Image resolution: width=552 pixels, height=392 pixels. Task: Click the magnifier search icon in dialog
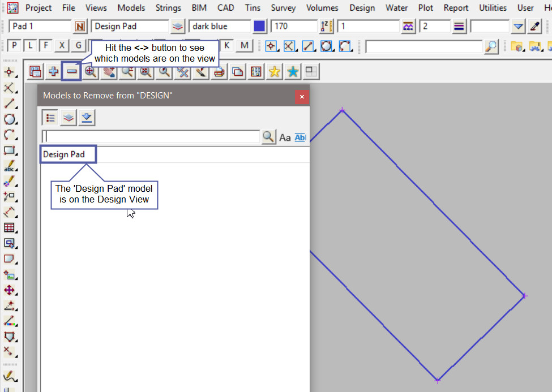pyautogui.click(x=268, y=136)
